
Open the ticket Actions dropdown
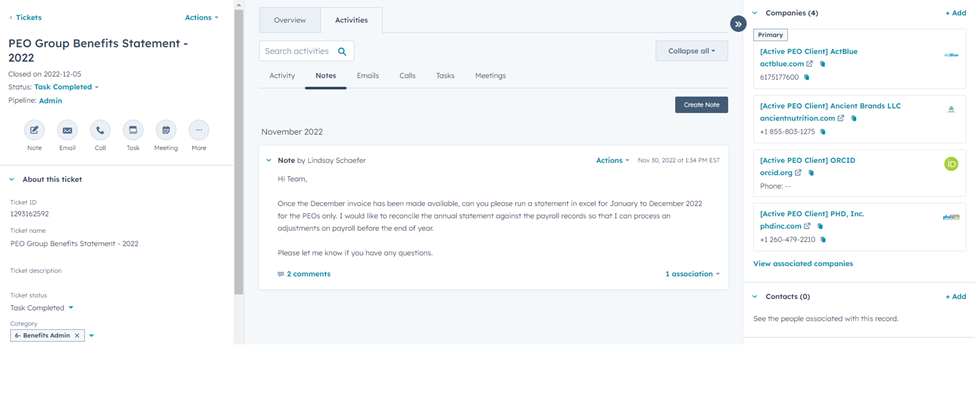coord(201,17)
